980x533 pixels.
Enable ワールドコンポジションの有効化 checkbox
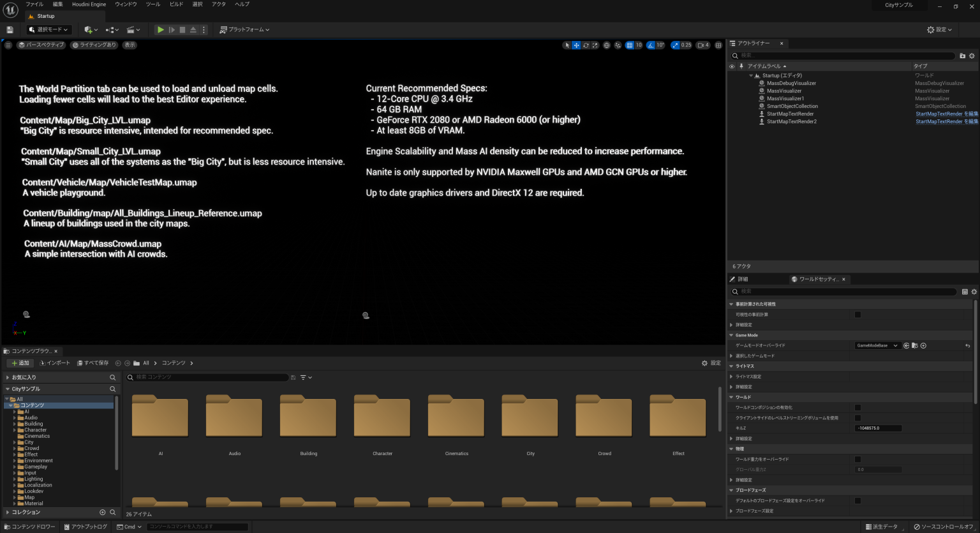(x=857, y=407)
